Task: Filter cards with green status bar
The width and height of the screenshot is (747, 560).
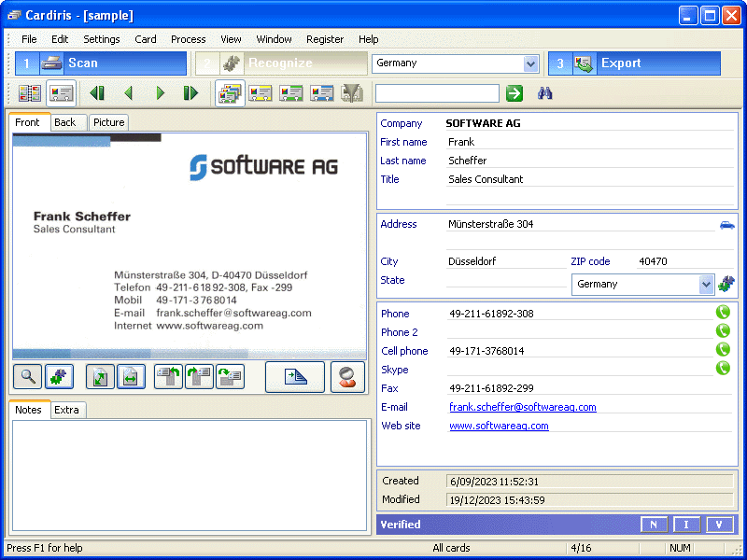Action: [x=291, y=93]
